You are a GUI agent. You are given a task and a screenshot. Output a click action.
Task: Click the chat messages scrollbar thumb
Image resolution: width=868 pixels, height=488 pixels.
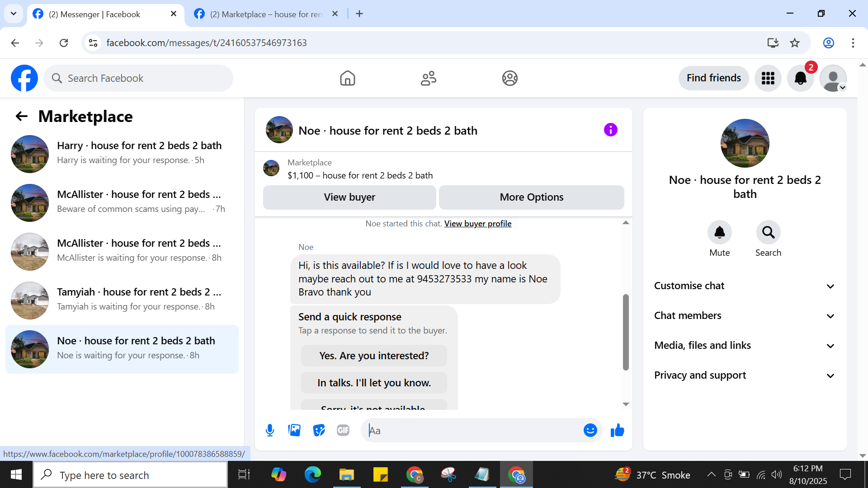(x=626, y=332)
